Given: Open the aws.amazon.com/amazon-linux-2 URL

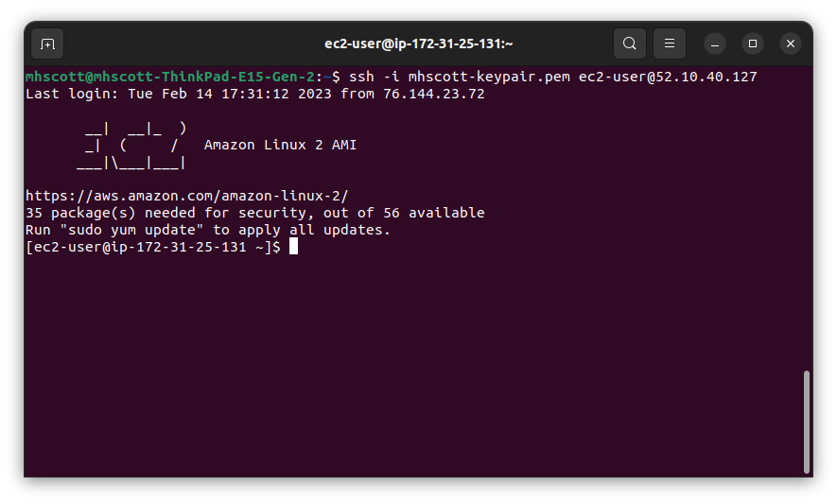Looking at the screenshot, I should tap(187, 196).
